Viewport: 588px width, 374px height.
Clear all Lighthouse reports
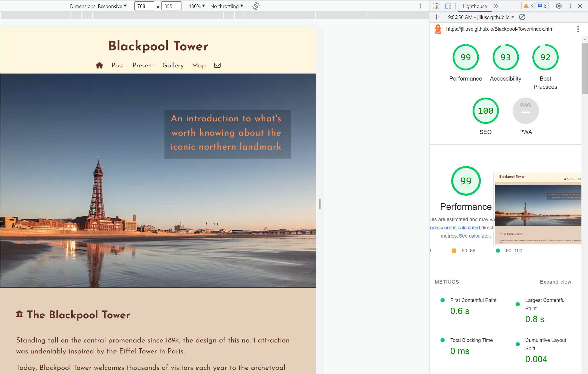tap(522, 17)
